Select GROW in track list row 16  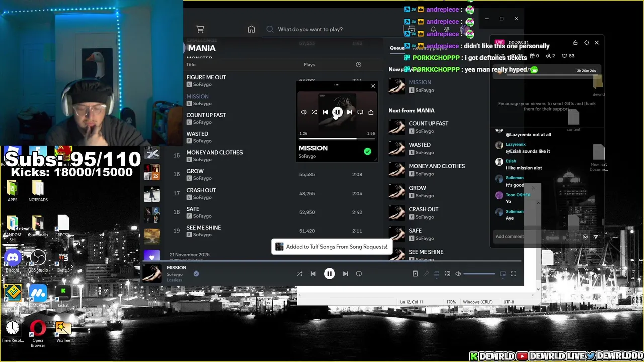195,171
